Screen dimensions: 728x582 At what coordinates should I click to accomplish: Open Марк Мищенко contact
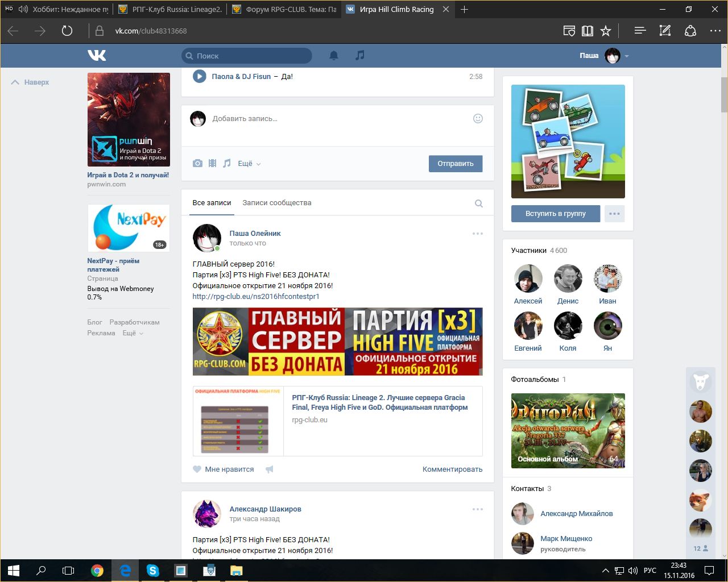click(x=566, y=539)
